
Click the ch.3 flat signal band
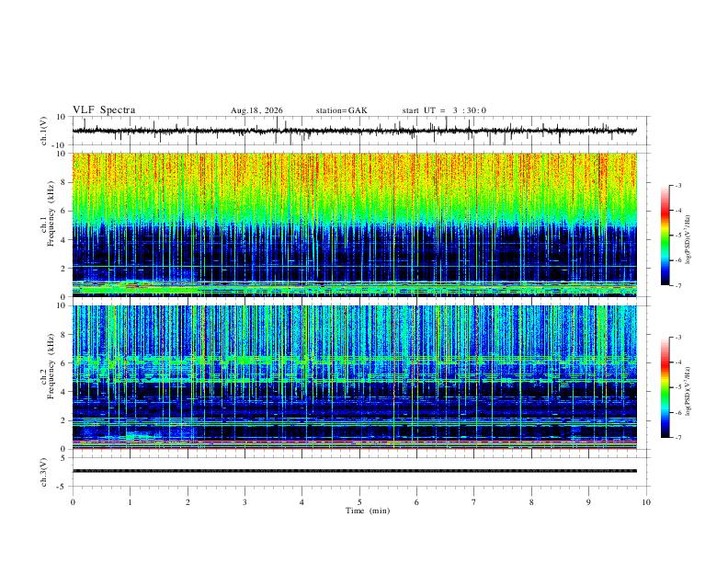coord(355,471)
